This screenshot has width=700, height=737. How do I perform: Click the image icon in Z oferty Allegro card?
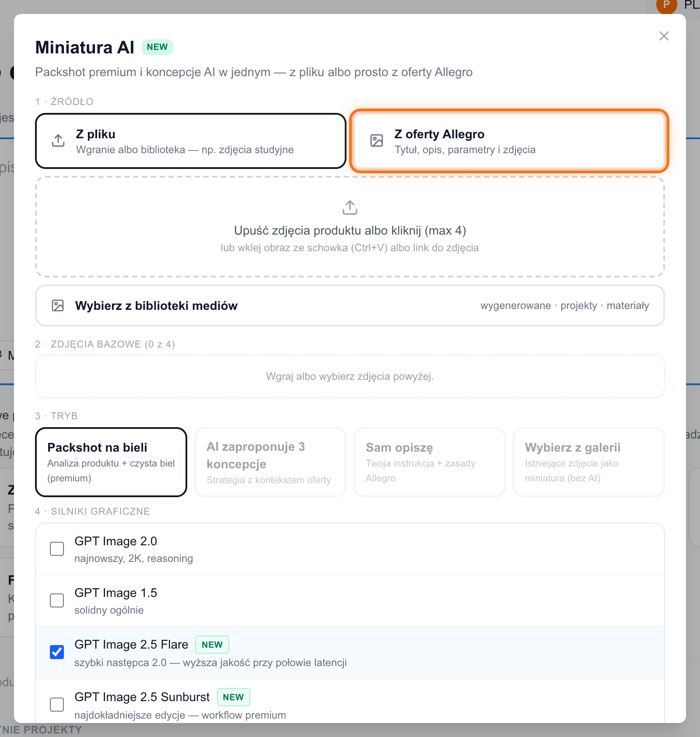click(x=377, y=140)
